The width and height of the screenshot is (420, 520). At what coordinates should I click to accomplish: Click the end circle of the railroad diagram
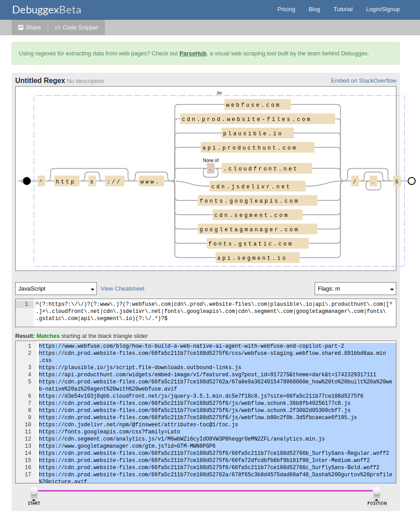412,181
